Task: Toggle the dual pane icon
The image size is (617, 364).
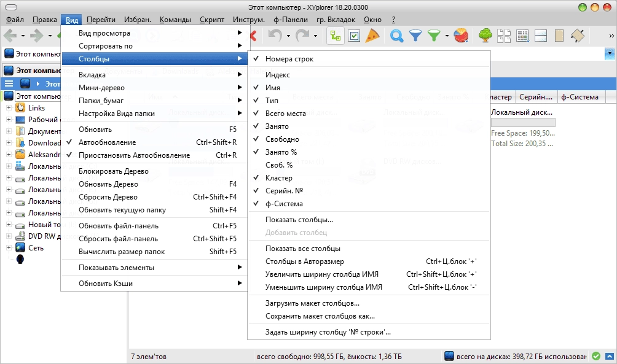Action: (541, 36)
